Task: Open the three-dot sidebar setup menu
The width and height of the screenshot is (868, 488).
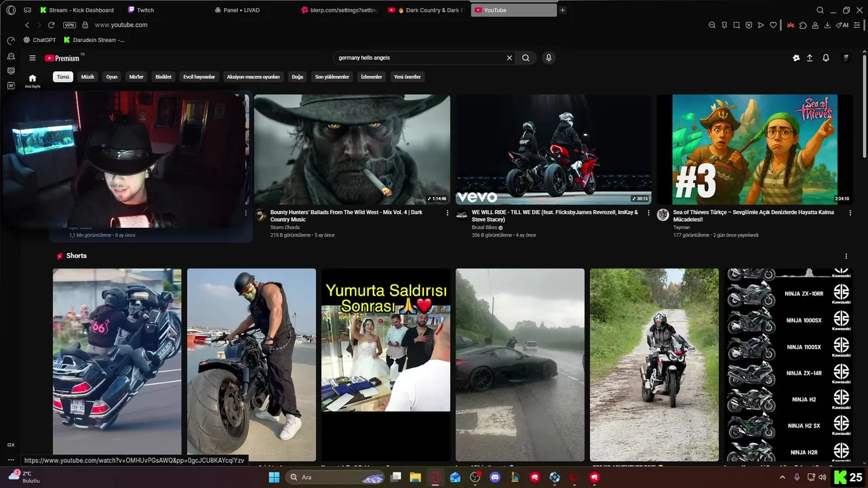Action: click(11, 460)
